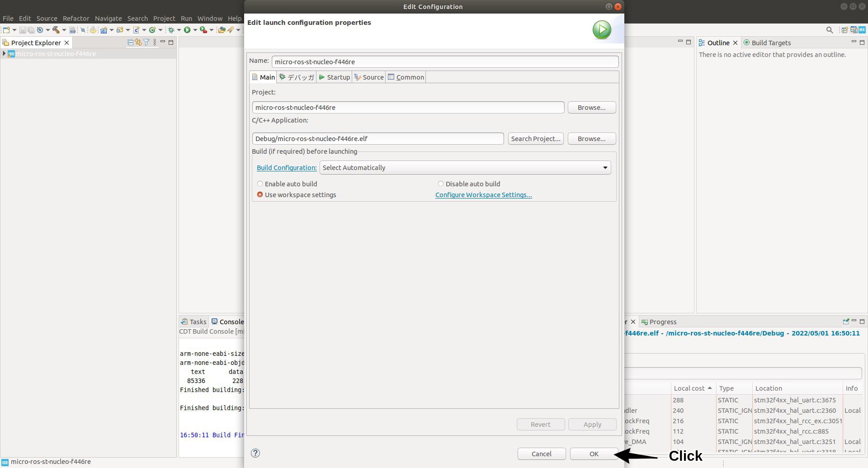Click the Open Element folder icon
This screenshot has width=868, height=468.
coord(221,30)
